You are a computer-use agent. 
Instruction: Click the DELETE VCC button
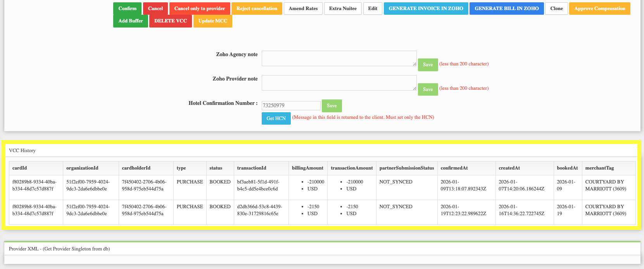(171, 21)
